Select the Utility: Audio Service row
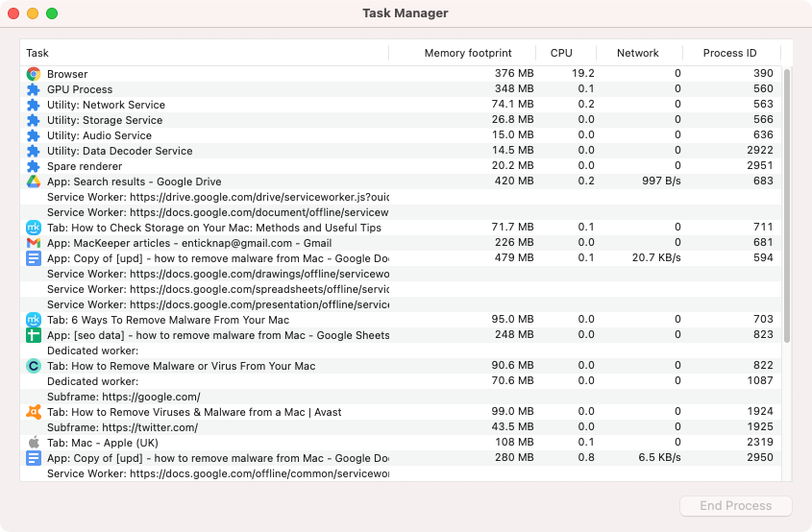This screenshot has width=812, height=532. pos(401,135)
